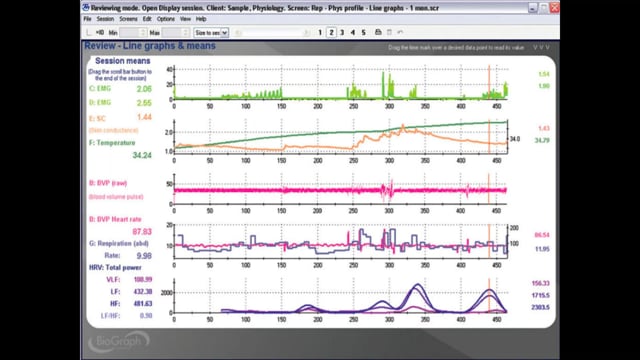Viewport: 640px width, 360px height.
Task: Click the orange time mark on heart rate graph
Action: click(489, 241)
